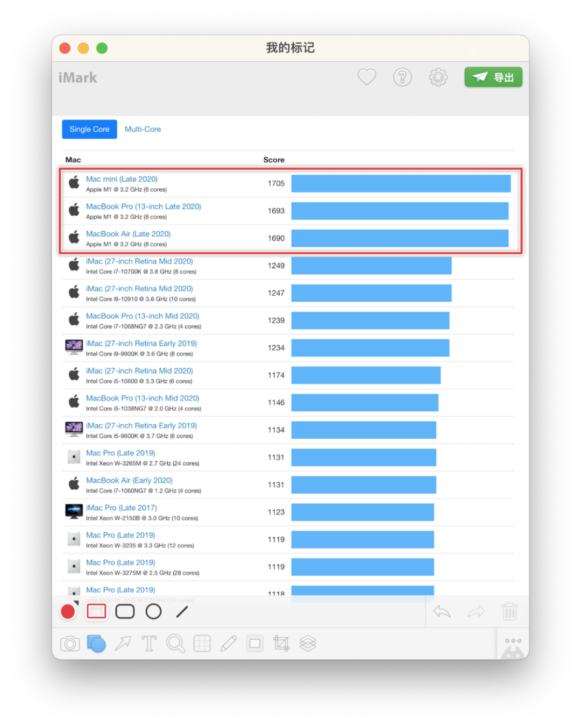Open the Mac mini (Late 2020) link
581x728 pixels.
pyautogui.click(x=122, y=179)
